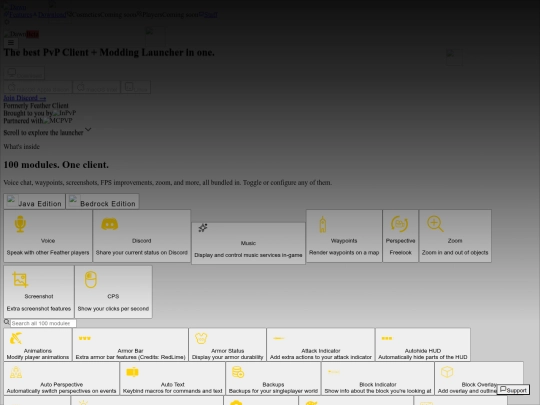Click the macOS Intel download button

point(97,87)
